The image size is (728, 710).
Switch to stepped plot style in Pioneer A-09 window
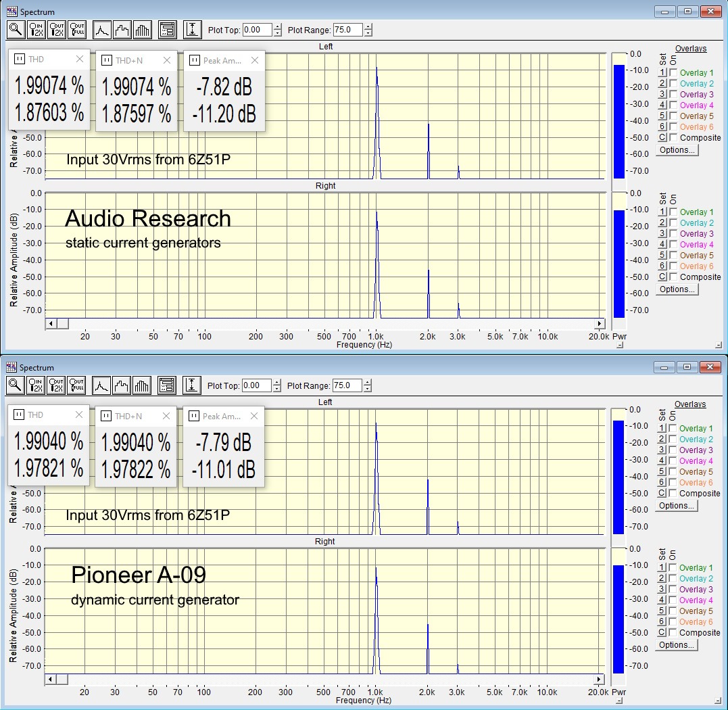click(121, 385)
